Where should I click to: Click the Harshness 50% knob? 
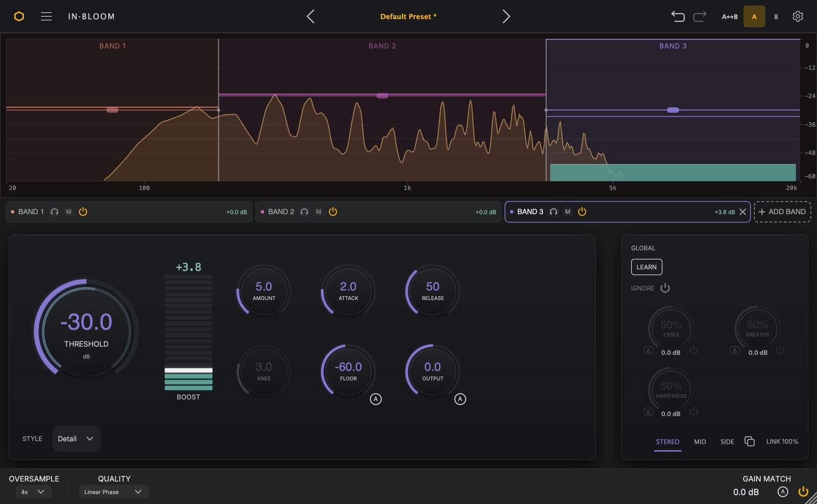tap(671, 389)
